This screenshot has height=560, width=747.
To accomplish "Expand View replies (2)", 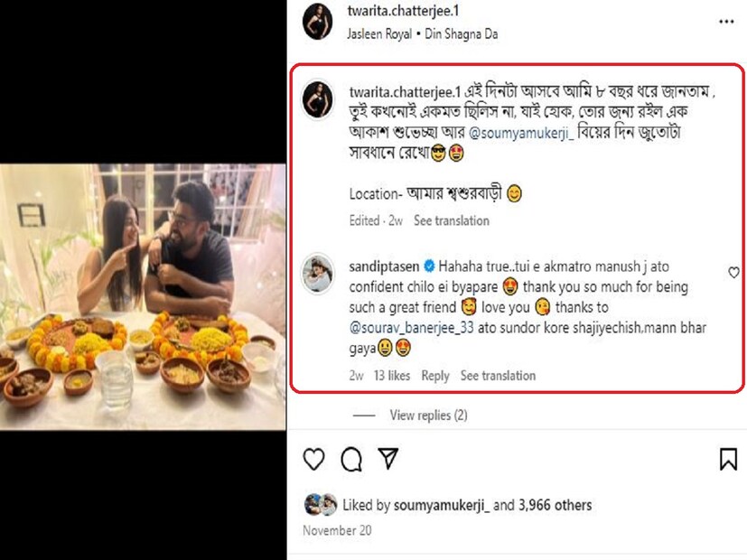I will point(428,415).
